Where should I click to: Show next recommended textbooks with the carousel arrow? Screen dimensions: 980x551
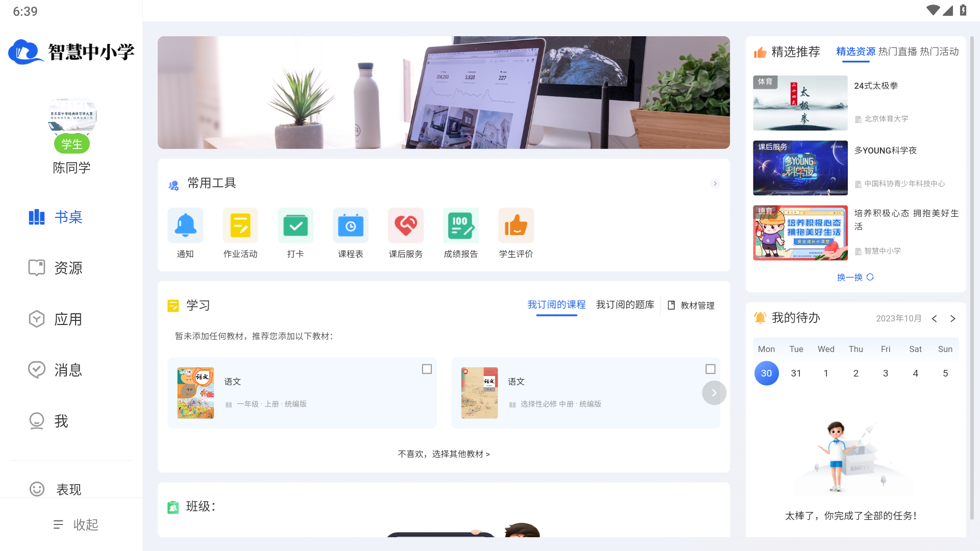point(714,393)
